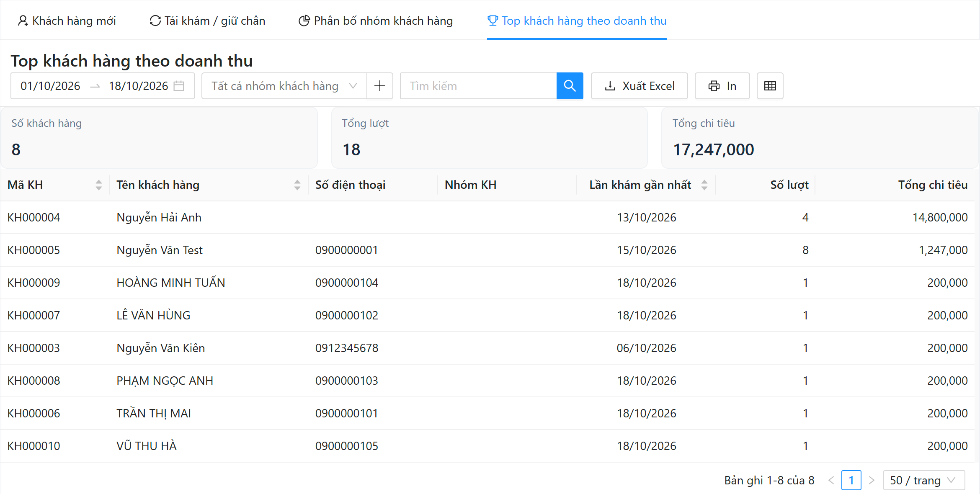
Task: Click phone number 0912345678
Action: coord(347,348)
